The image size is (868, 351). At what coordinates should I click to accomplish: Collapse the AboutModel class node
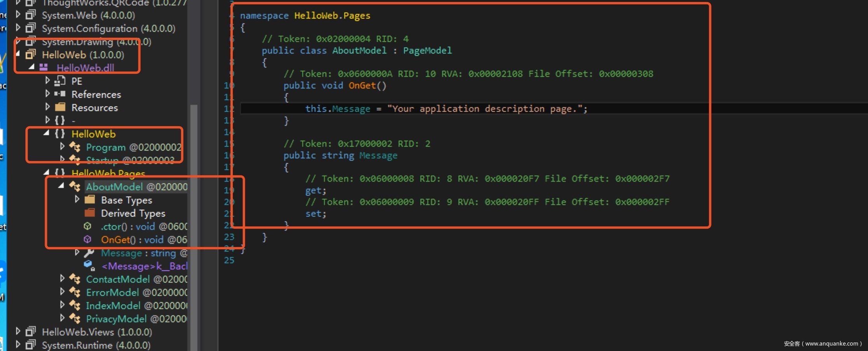(61, 186)
